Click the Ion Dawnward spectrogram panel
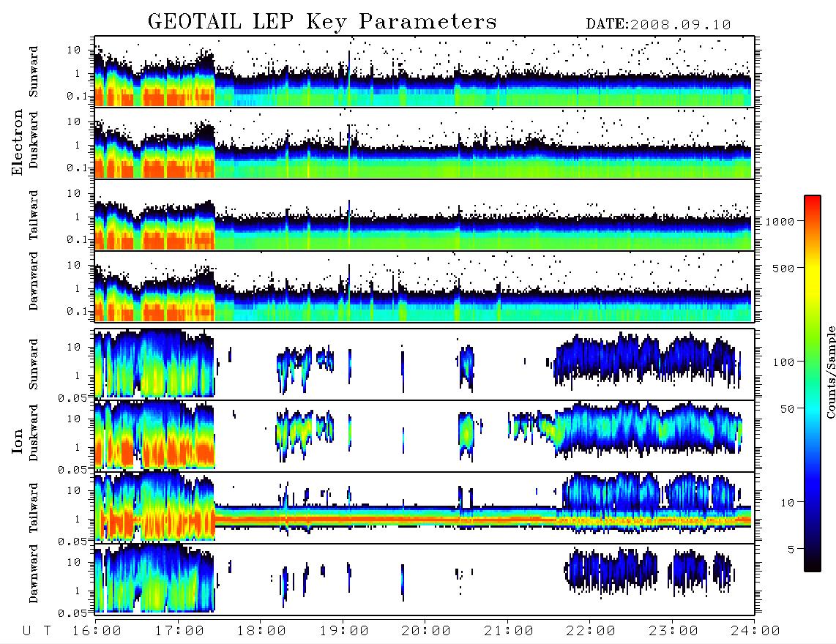Screen dimensions: 836x644 425,580
